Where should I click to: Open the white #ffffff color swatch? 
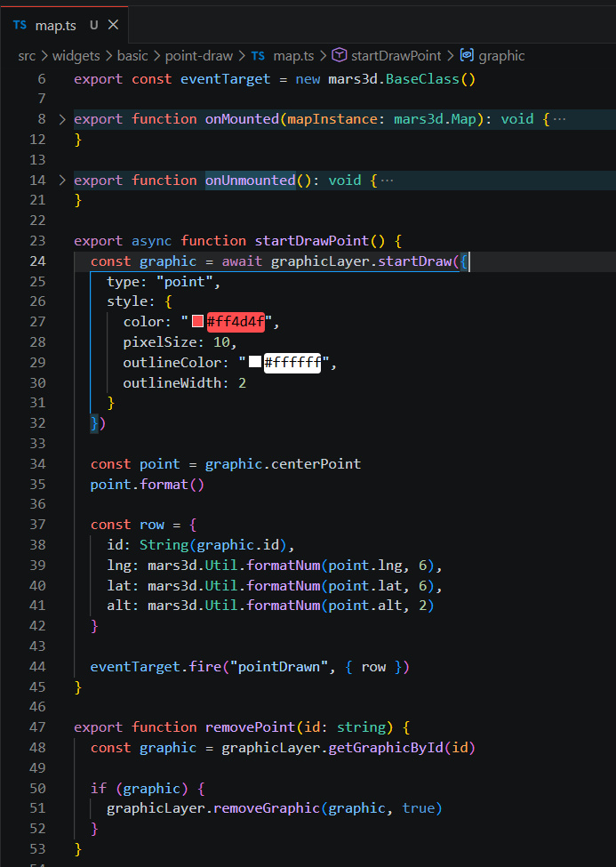coord(255,362)
